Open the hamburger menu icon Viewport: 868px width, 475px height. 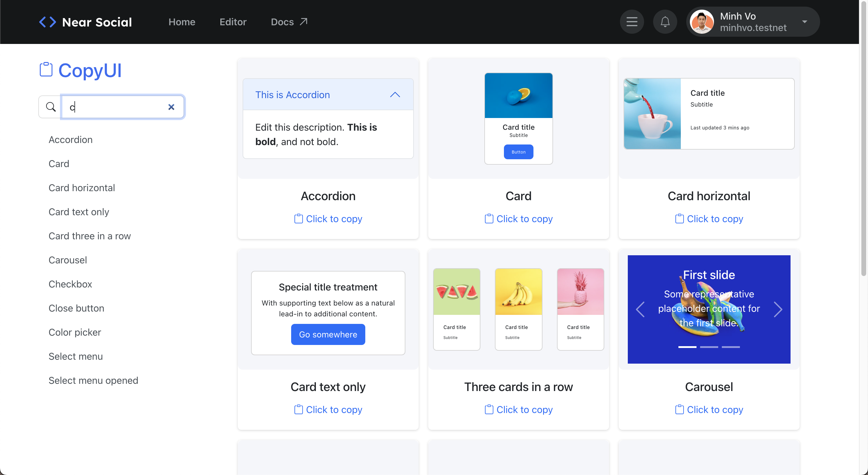pos(632,22)
